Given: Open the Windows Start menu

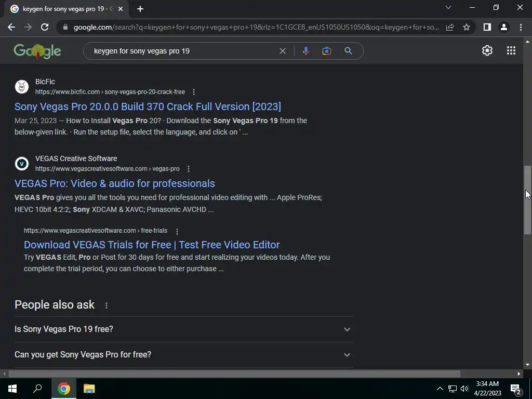Looking at the screenshot, I should [12, 389].
